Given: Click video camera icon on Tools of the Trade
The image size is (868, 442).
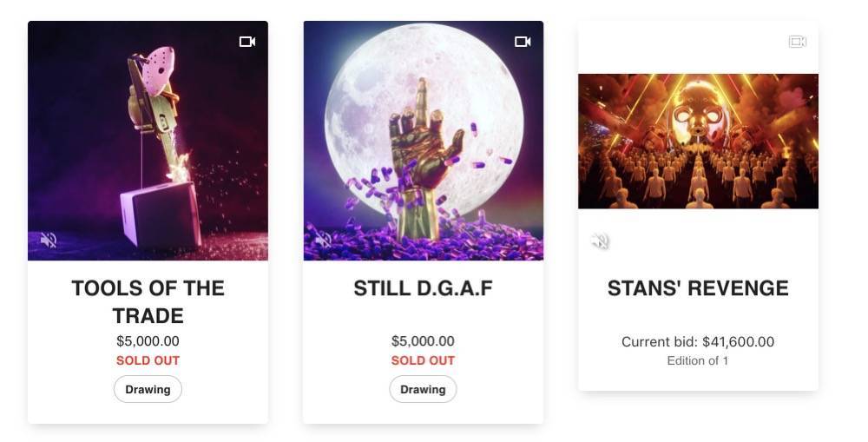Looking at the screenshot, I should 247,42.
